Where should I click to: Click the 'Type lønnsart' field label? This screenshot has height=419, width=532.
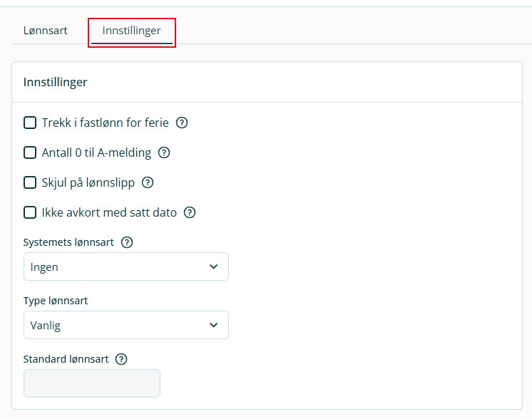[56, 301]
